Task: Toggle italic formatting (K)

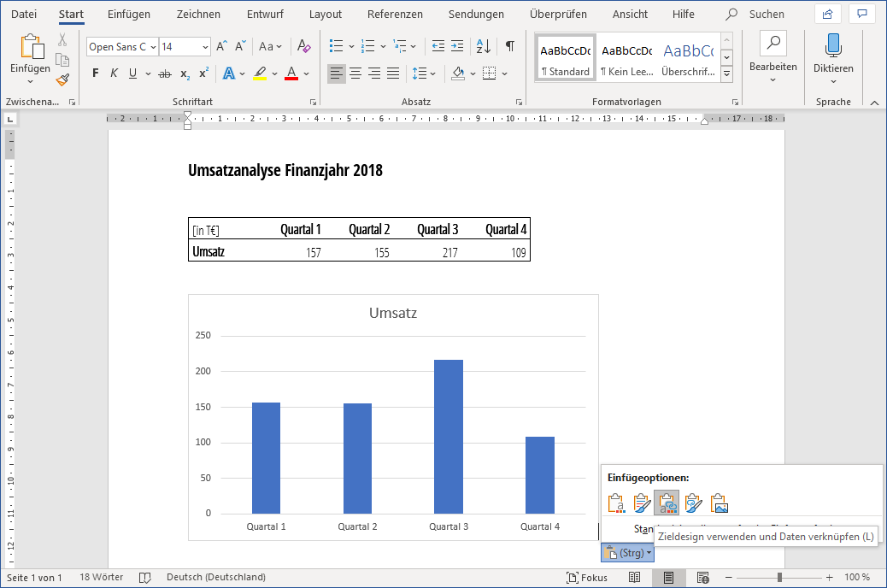Action: point(114,73)
